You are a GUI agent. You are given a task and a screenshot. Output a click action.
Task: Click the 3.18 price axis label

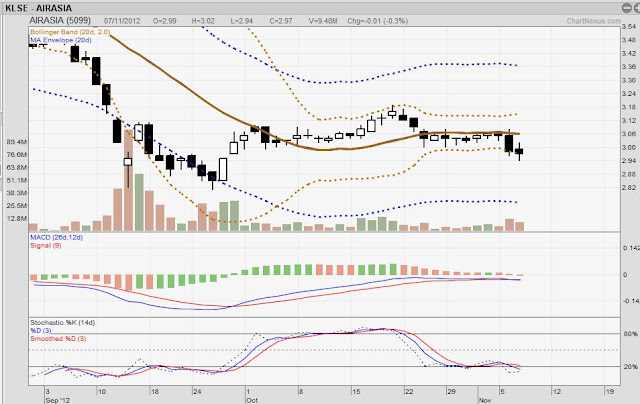pyautogui.click(x=629, y=107)
